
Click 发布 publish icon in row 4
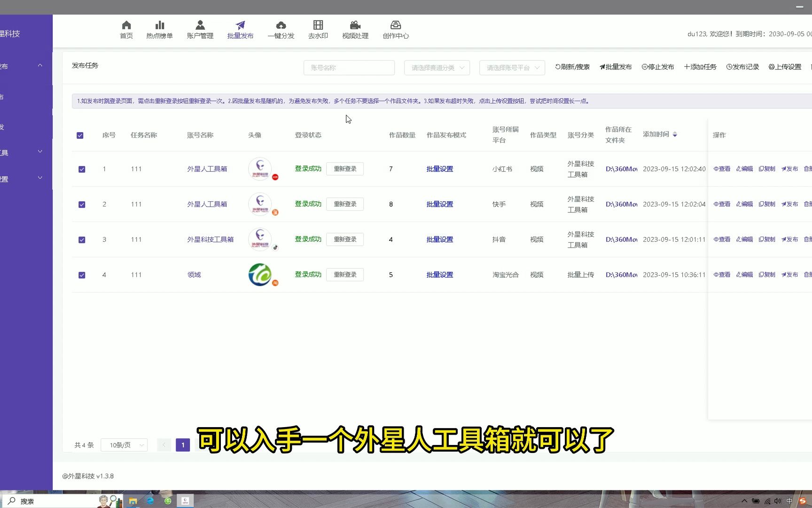click(x=789, y=275)
